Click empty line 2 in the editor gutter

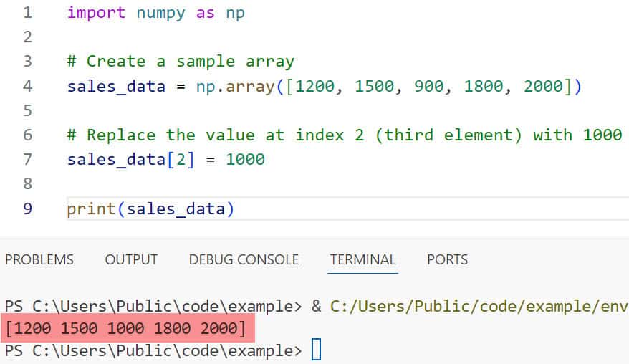[x=27, y=37]
